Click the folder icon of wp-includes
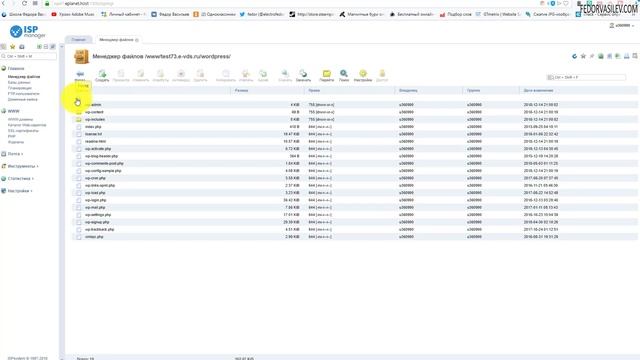The width and height of the screenshot is (640, 360). pos(78,120)
